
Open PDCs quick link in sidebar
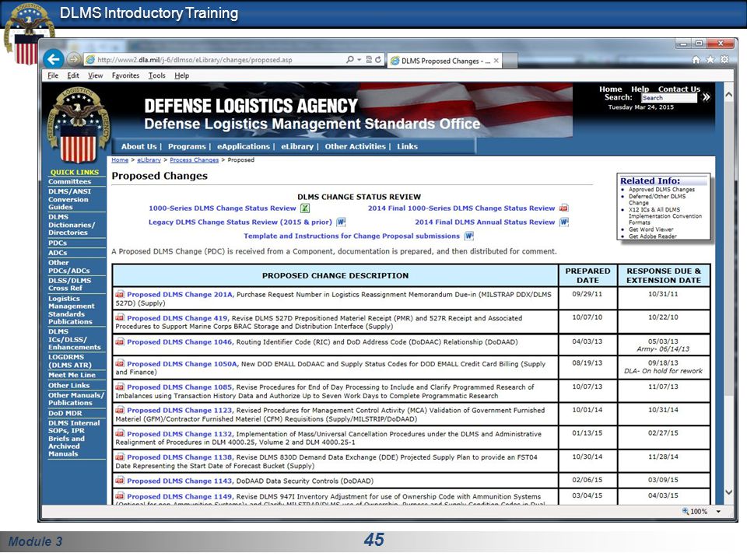58,243
